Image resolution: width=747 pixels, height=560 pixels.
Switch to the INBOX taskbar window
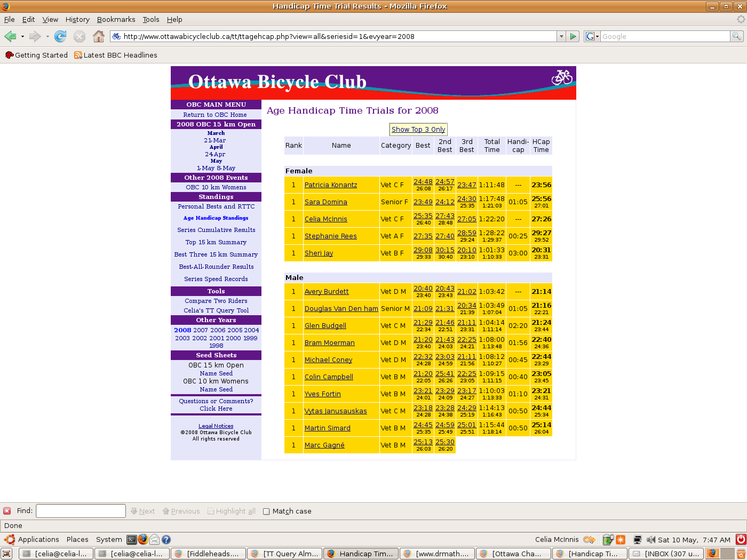(x=666, y=554)
